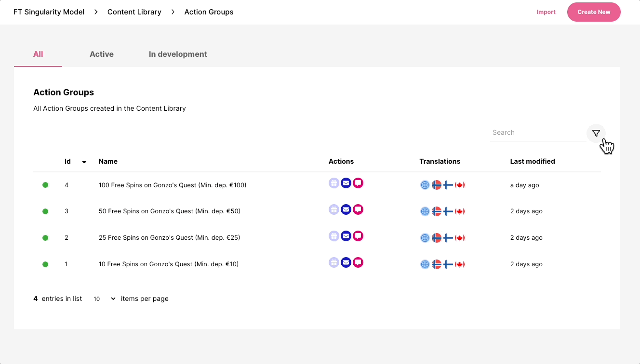Open the items per page dropdown
This screenshot has height=364, width=640.
[102, 299]
